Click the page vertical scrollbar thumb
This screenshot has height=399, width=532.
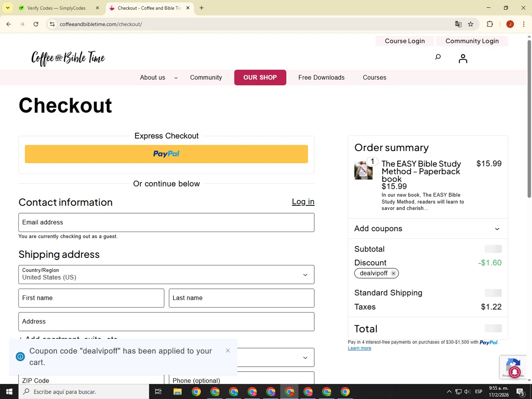click(529, 119)
